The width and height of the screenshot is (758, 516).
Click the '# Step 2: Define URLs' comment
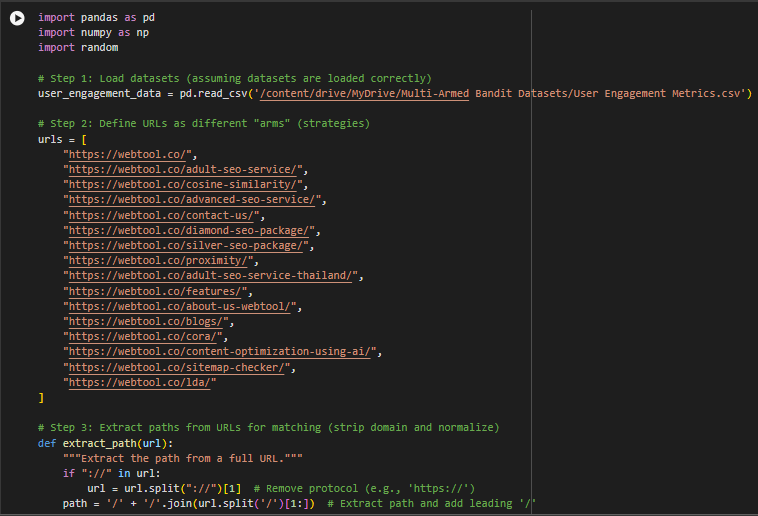[204, 123]
